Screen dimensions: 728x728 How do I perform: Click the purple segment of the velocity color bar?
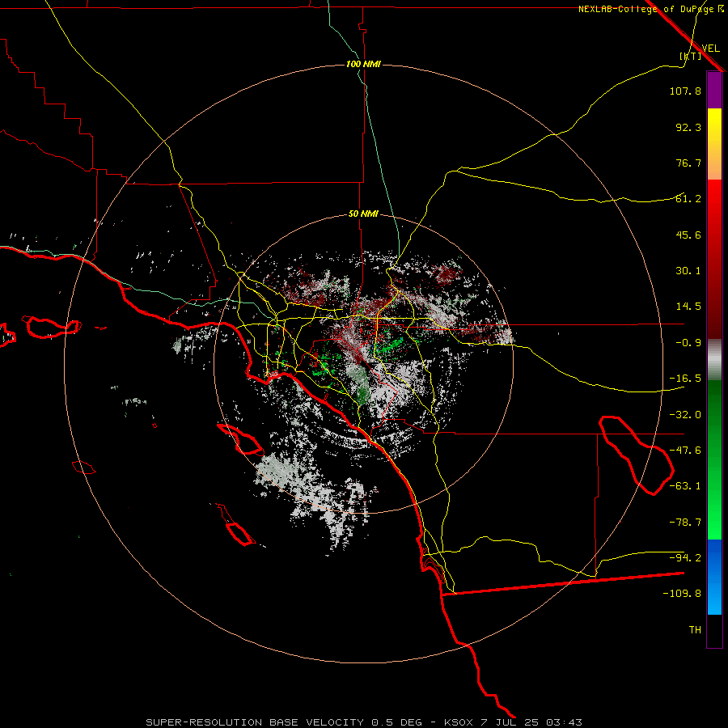[714, 90]
